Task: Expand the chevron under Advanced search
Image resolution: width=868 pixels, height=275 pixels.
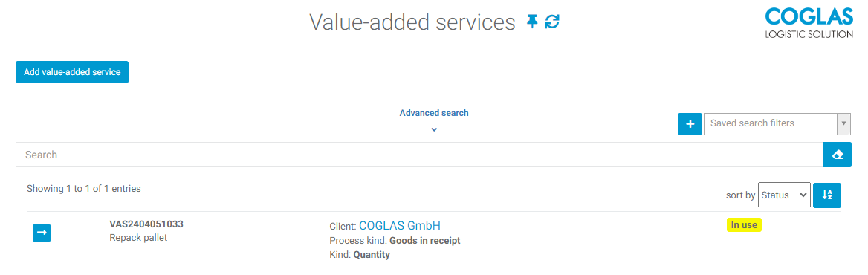Action: tap(434, 129)
